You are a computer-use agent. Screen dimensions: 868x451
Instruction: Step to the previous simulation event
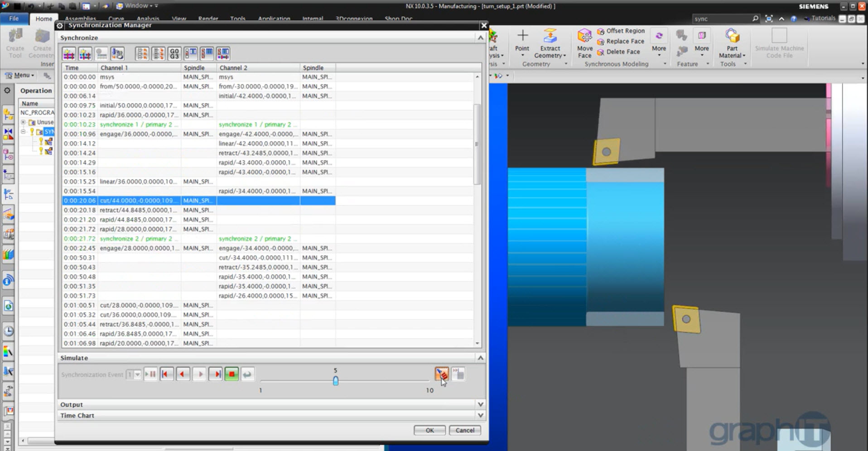tap(183, 374)
